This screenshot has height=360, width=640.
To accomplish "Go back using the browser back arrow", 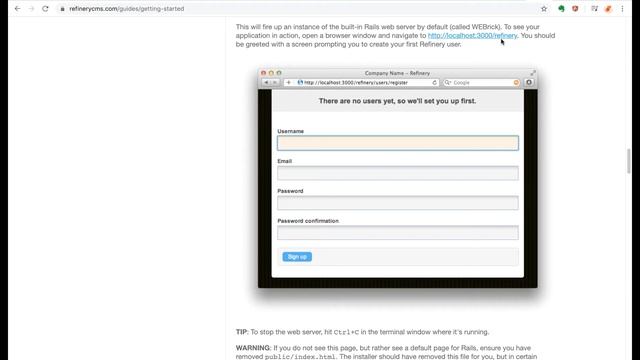I will (x=18, y=9).
